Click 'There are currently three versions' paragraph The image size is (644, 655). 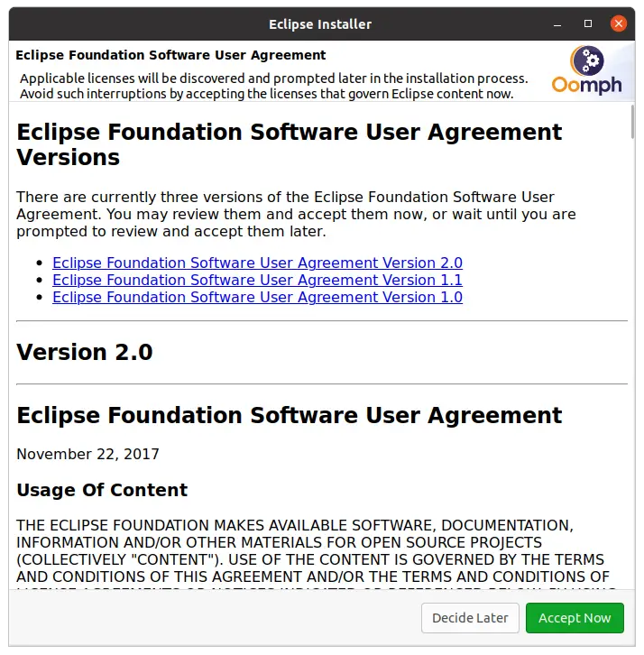point(296,214)
